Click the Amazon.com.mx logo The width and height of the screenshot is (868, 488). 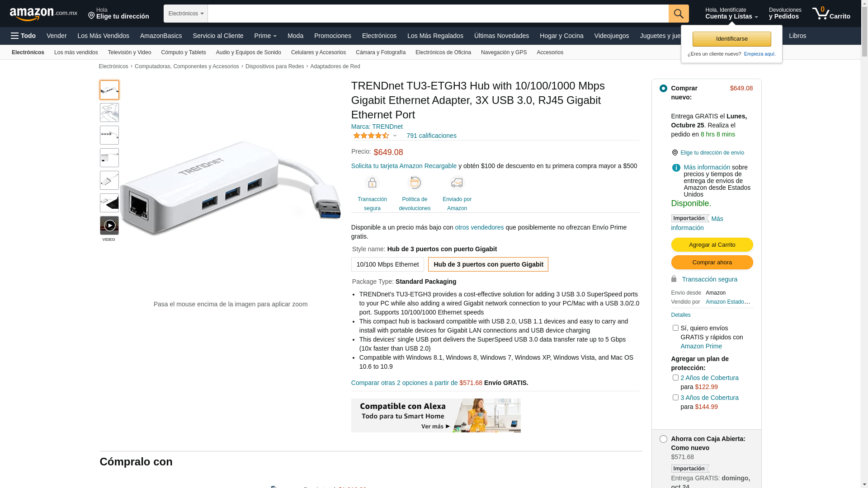click(x=43, y=14)
